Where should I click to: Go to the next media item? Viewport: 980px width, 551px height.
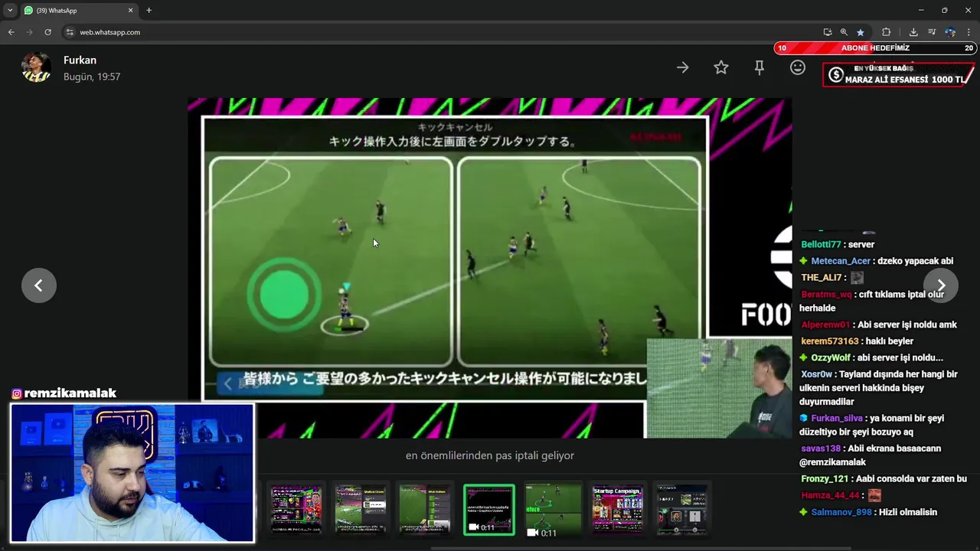click(x=941, y=285)
